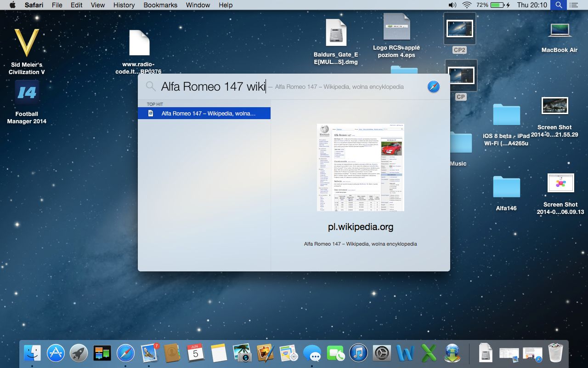Open the Help menu
588x368 pixels.
tap(226, 5)
